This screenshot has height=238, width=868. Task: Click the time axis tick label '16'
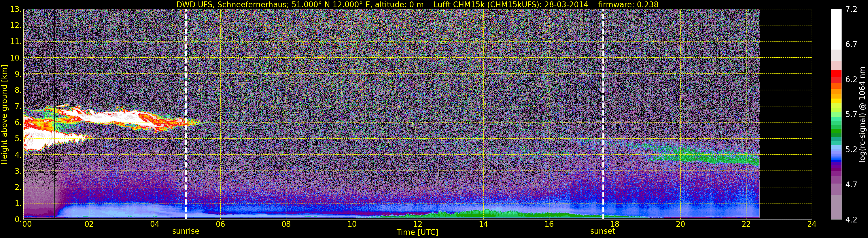pos(549,224)
